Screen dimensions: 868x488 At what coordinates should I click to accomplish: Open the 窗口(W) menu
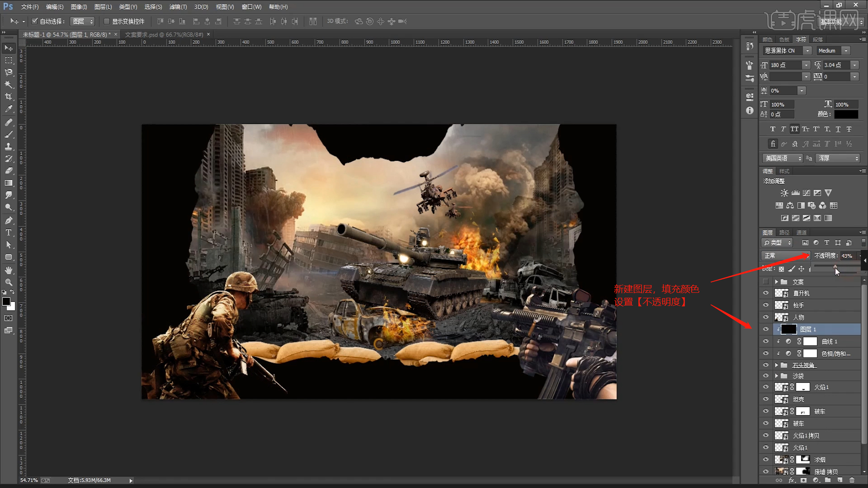251,7
